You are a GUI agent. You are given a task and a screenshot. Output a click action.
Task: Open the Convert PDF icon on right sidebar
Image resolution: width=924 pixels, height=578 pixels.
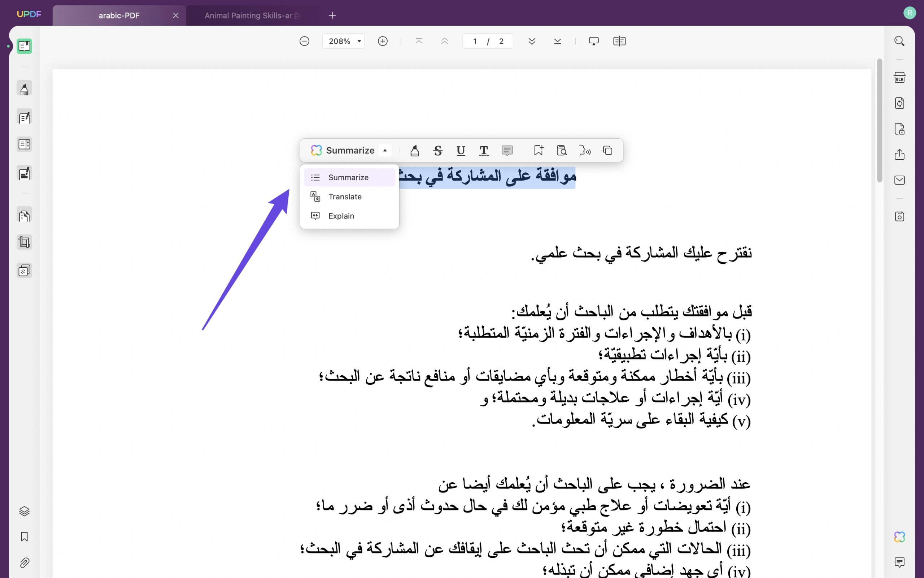(x=899, y=103)
